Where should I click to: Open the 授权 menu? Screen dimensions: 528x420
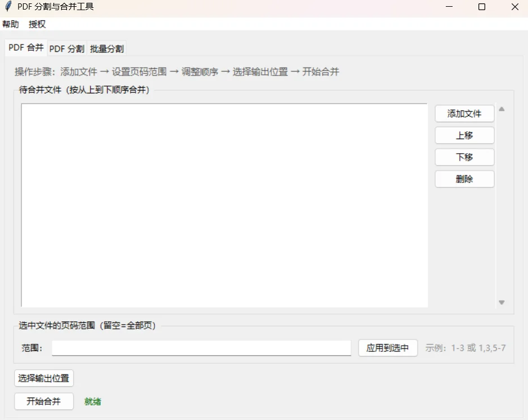point(37,24)
